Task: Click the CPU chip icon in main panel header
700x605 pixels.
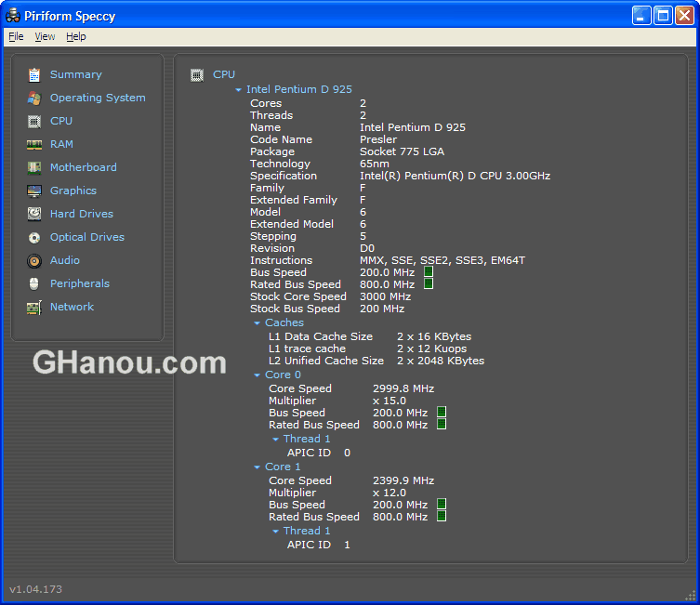Action: click(197, 75)
